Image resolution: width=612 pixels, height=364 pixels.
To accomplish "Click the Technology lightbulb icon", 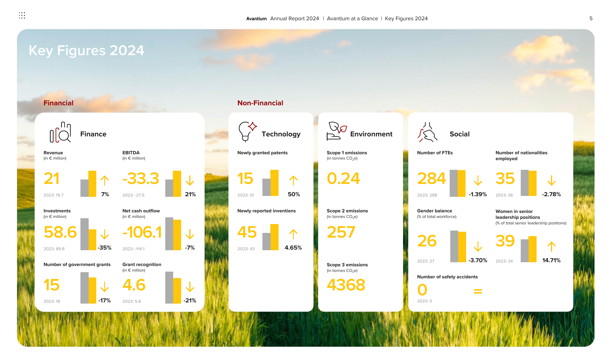I will tap(248, 132).
